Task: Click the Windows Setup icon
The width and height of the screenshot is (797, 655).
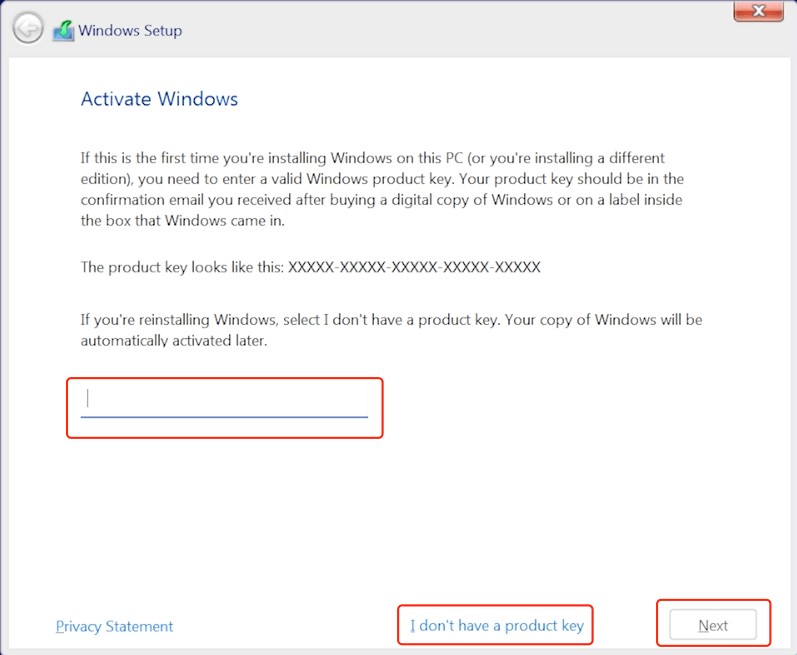Action: pos(64,31)
